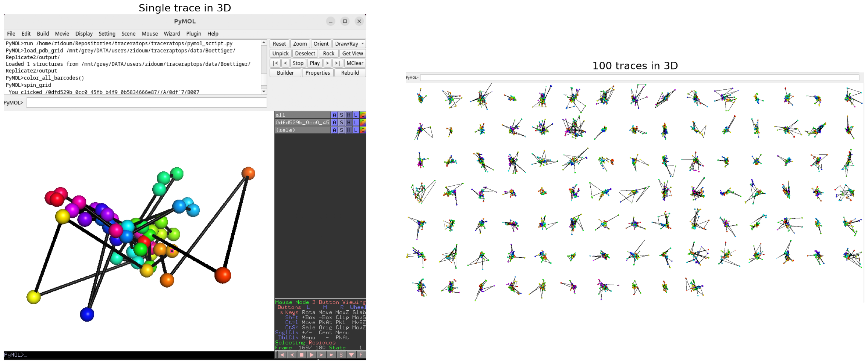This screenshot has height=364, width=868.
Task: Click the Play button in top panel
Action: pyautogui.click(x=315, y=63)
